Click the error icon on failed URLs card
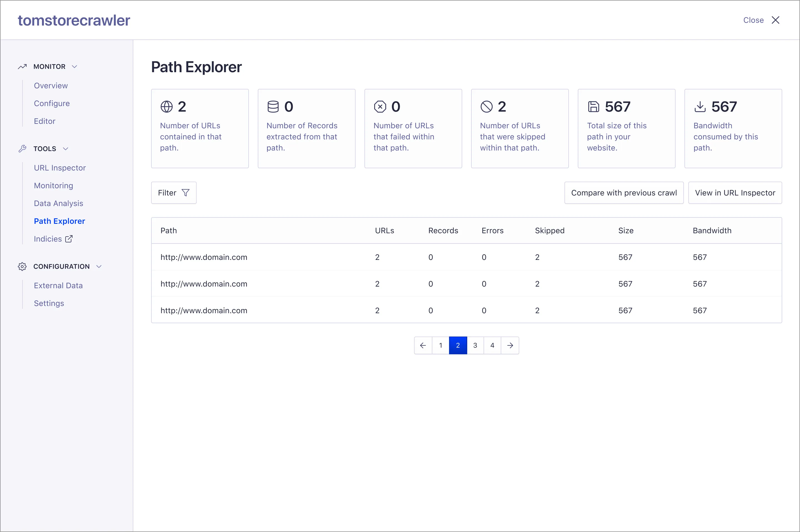 (x=380, y=106)
